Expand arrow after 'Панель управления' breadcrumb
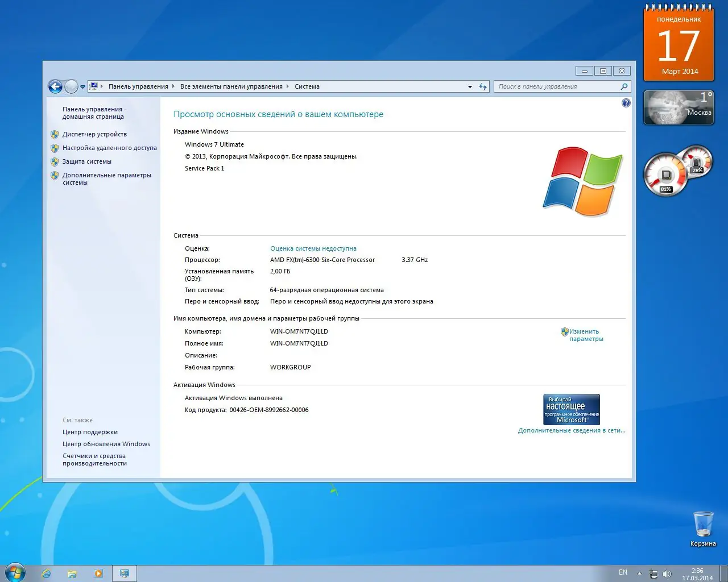This screenshot has height=582, width=728. click(x=173, y=86)
